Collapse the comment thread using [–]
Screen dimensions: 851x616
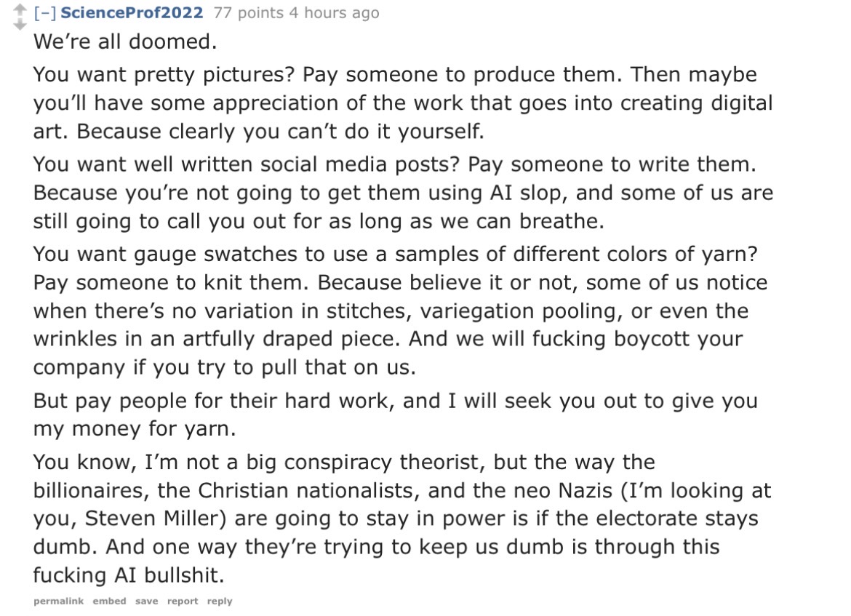tap(45, 12)
